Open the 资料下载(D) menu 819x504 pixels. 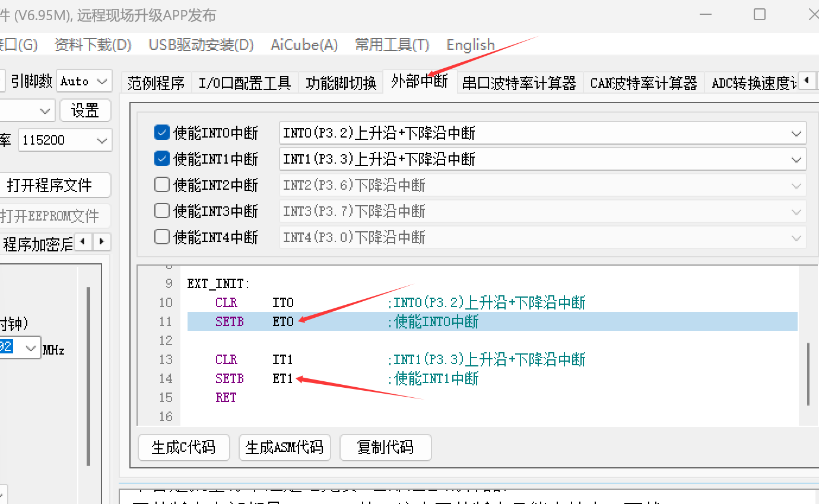(93, 44)
